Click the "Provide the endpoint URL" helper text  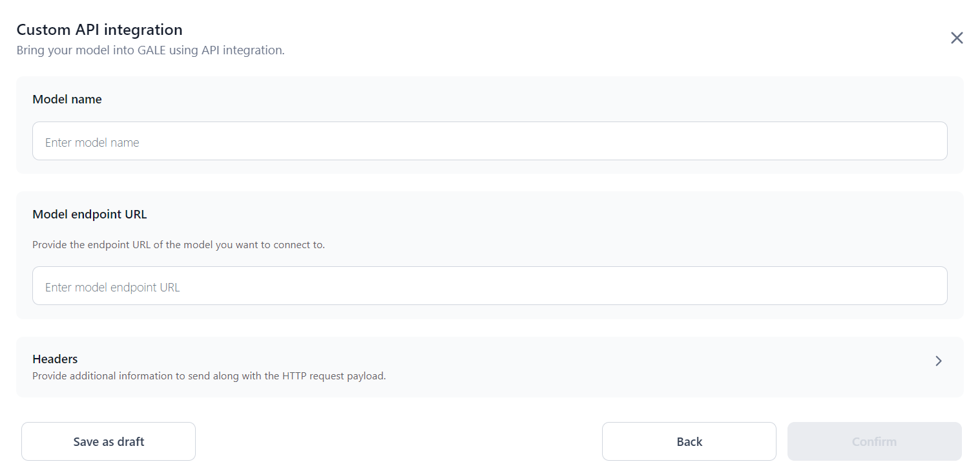(178, 245)
